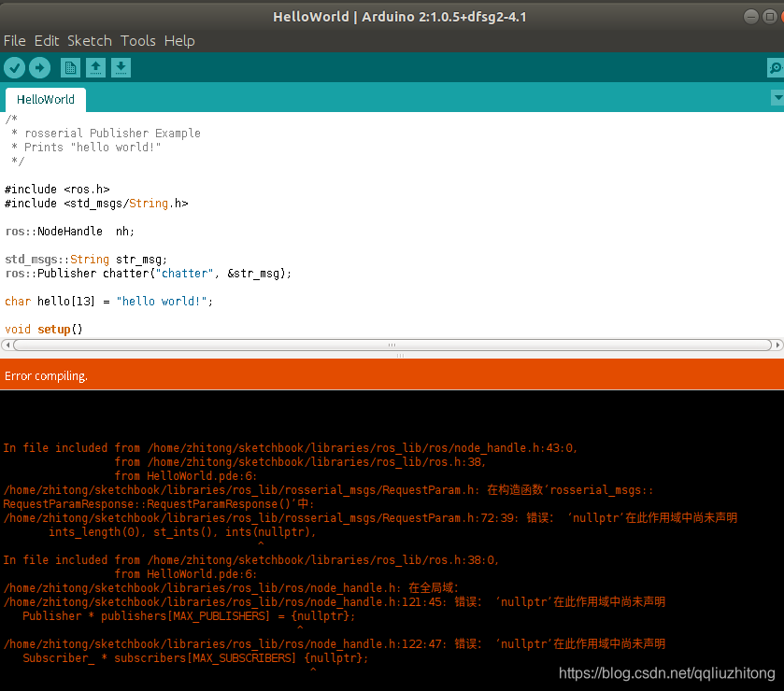Click the Verify sketch icon
Viewport: 784px width, 691px height.
click(14, 67)
